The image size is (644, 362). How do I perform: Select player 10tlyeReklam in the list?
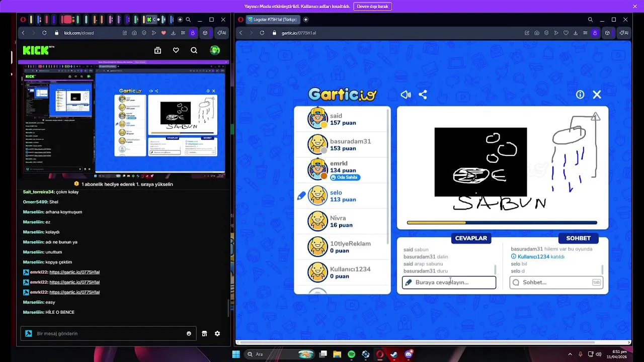coord(342,246)
